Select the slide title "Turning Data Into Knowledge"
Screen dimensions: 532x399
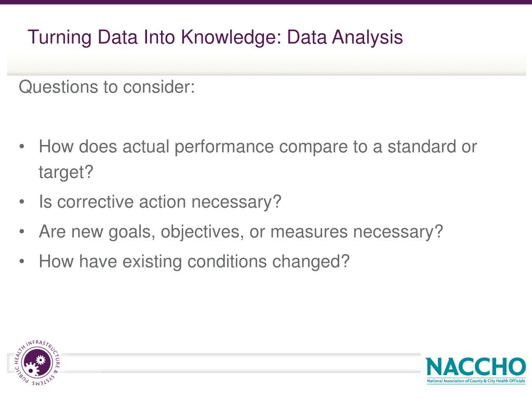click(154, 37)
